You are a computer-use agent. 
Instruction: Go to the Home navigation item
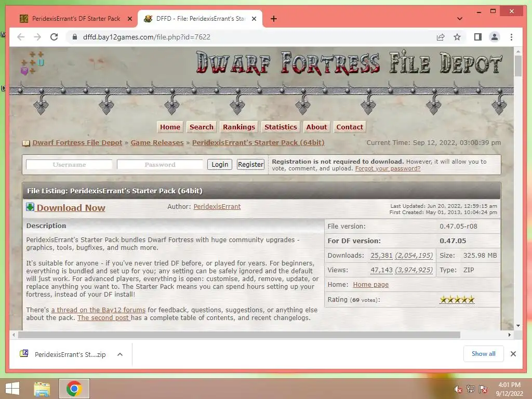pyautogui.click(x=170, y=127)
